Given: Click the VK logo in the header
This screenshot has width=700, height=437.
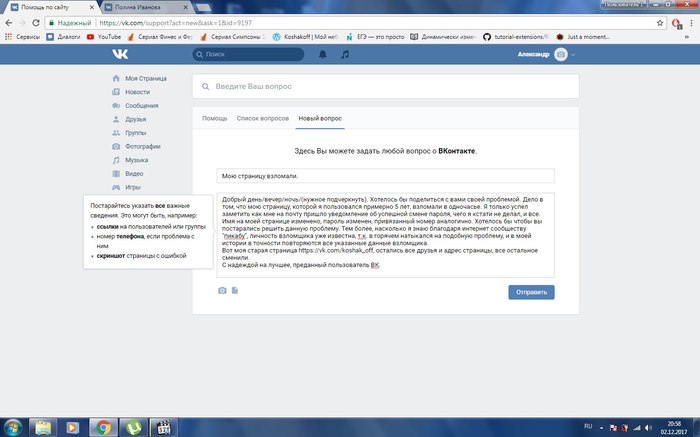Looking at the screenshot, I should [x=119, y=55].
